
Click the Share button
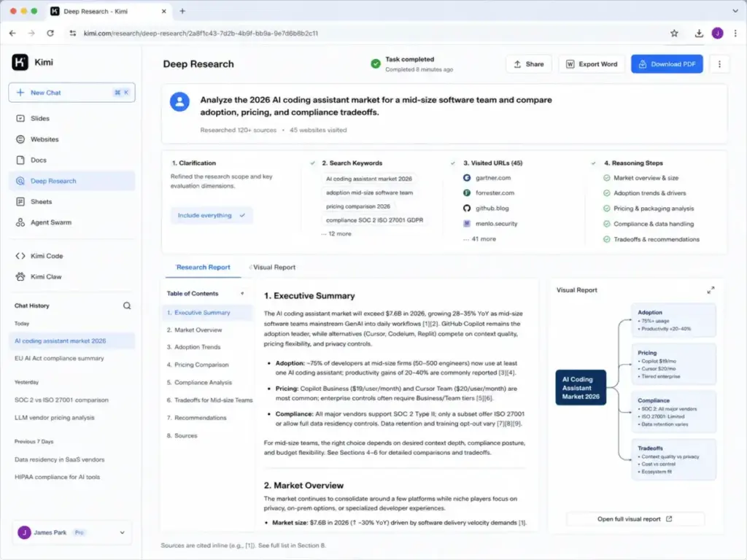529,64
